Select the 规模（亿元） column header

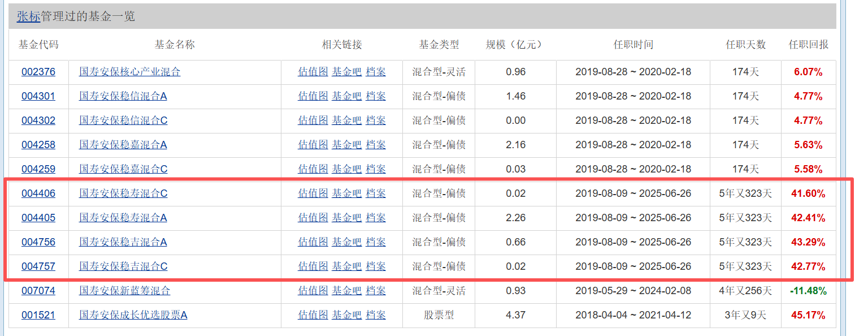pos(515,45)
